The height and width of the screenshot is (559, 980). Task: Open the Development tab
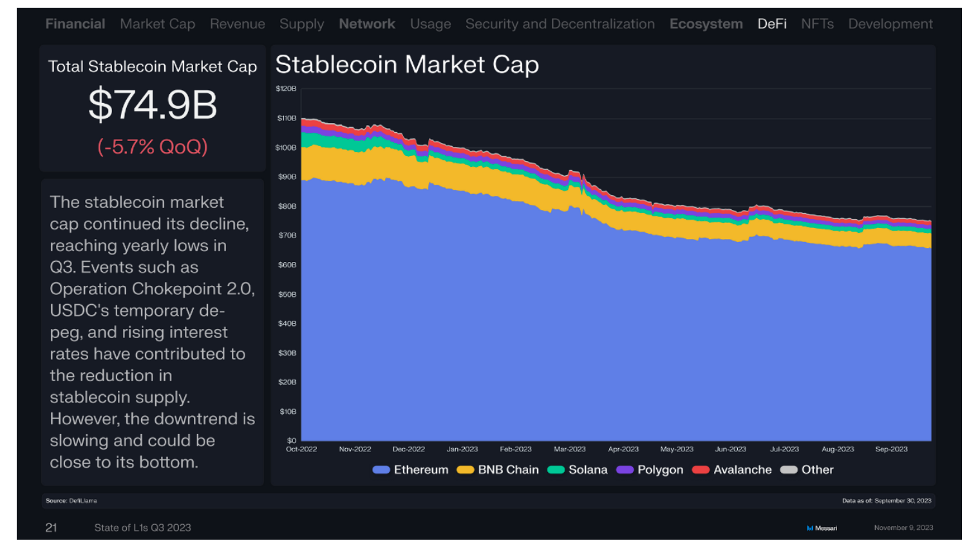[x=890, y=24]
